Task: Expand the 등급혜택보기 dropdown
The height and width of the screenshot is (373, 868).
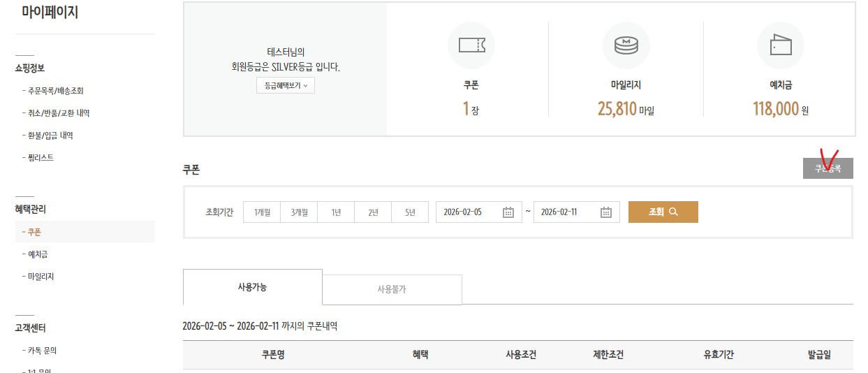Action: [286, 86]
